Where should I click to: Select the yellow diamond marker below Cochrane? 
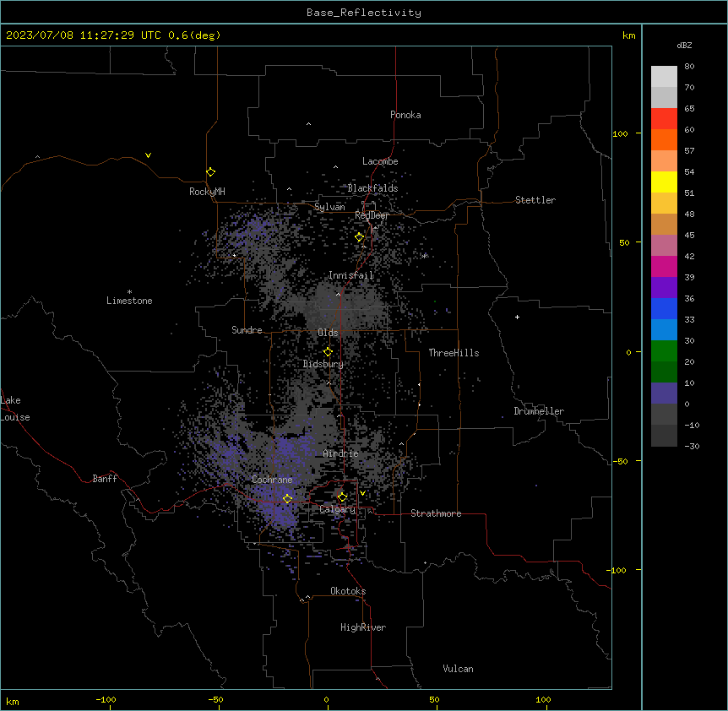click(x=287, y=499)
